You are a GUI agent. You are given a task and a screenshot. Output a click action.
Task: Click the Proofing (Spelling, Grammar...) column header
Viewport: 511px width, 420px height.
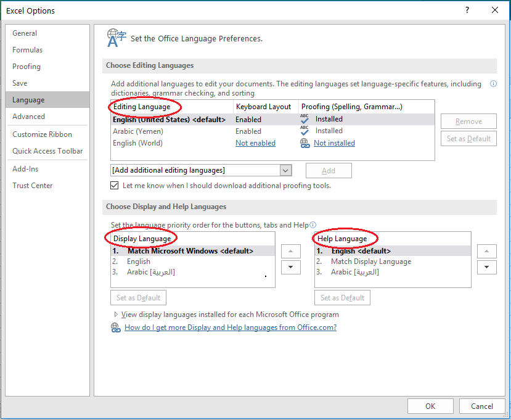367,107
